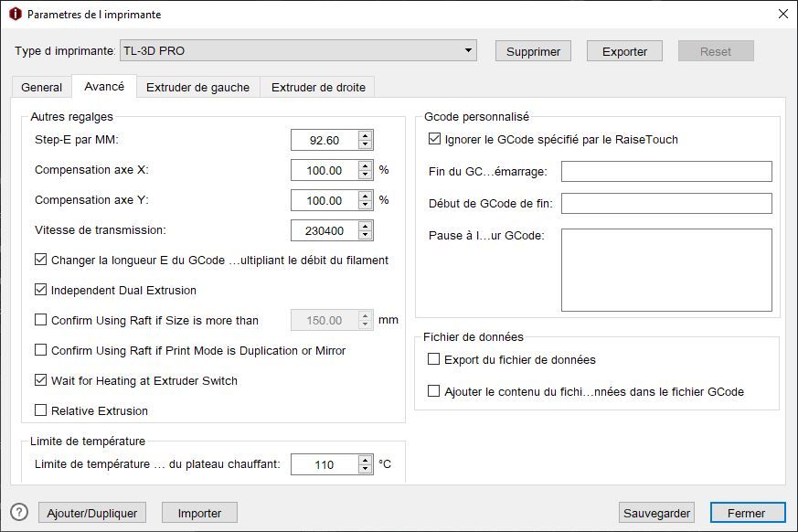Disable Wait for Heating at Extruder Switch
Image resolution: width=798 pixels, height=532 pixels.
coord(41,380)
